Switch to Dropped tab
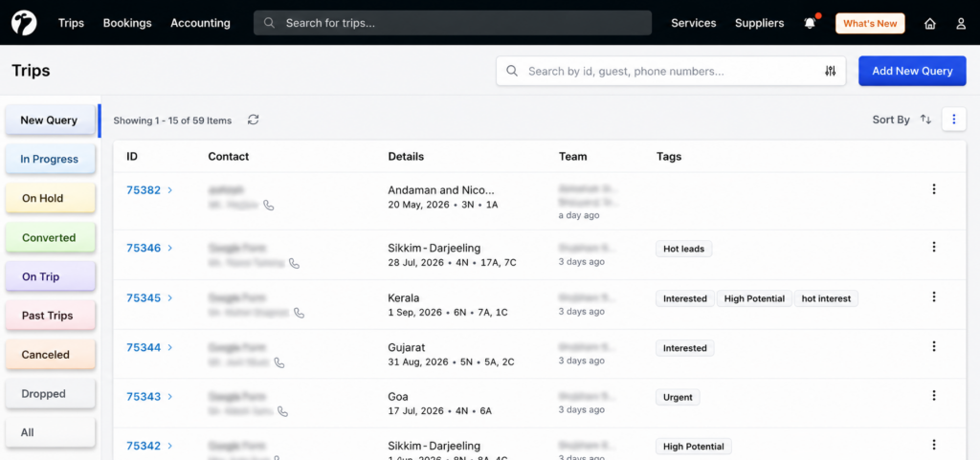This screenshot has width=980, height=460. [x=50, y=394]
